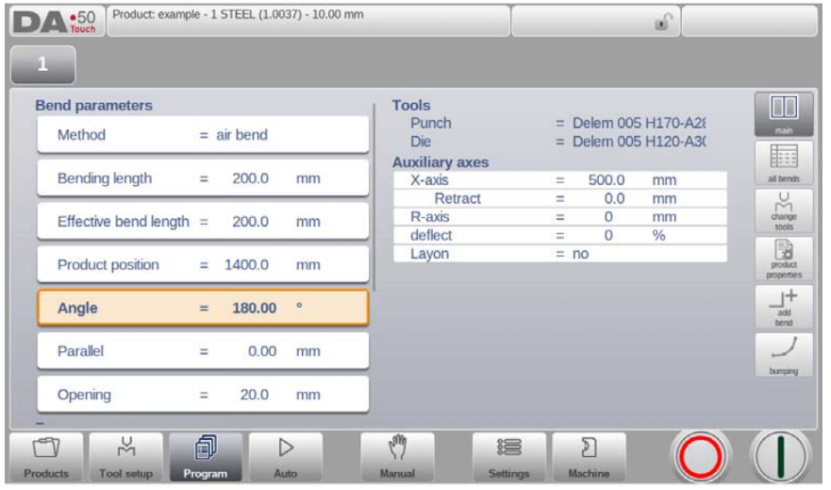The height and width of the screenshot is (490, 831).
Task: Select the Punch tool entry
Action: [x=558, y=123]
